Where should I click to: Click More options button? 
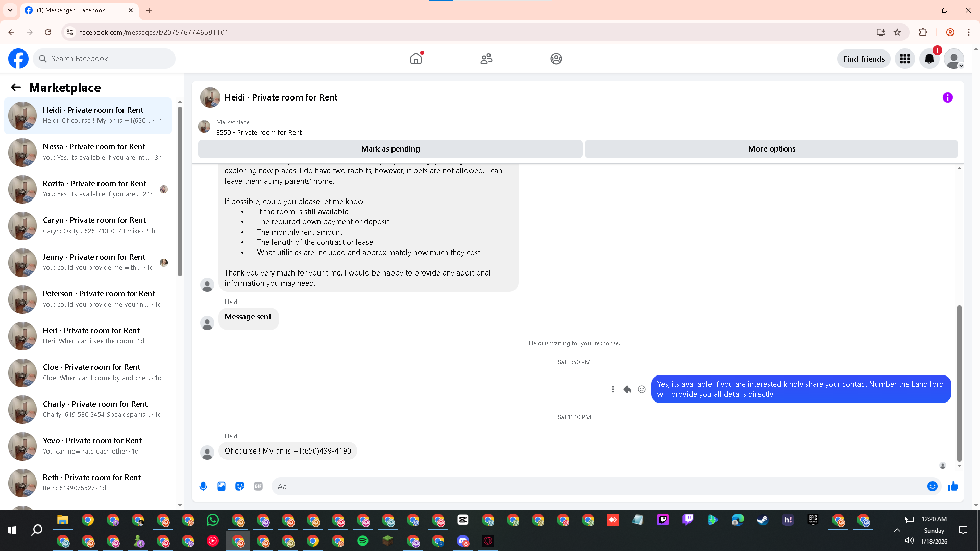pos(771,149)
